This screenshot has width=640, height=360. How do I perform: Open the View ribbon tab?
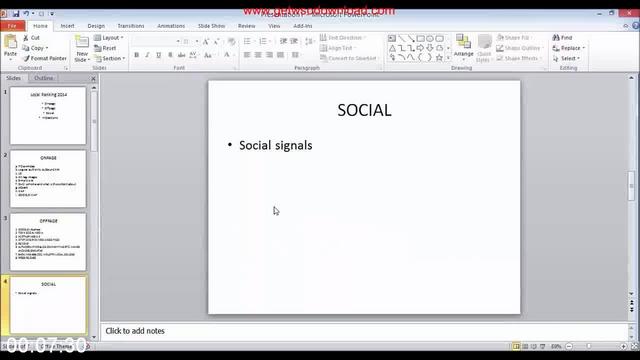[x=274, y=26]
